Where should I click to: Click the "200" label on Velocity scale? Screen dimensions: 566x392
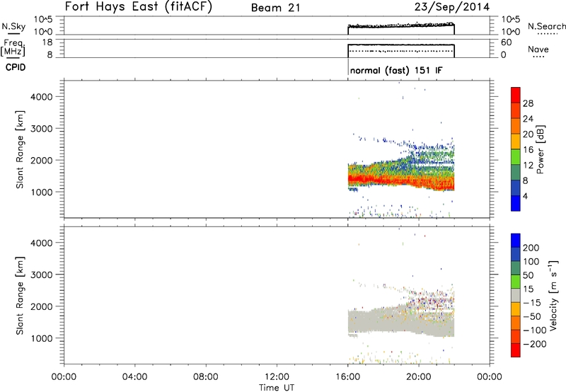(x=531, y=248)
